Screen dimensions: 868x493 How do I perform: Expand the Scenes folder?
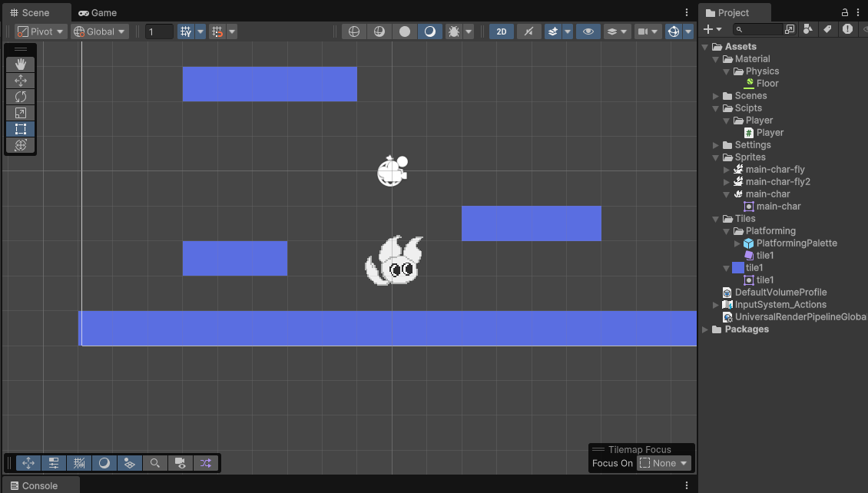tap(716, 96)
